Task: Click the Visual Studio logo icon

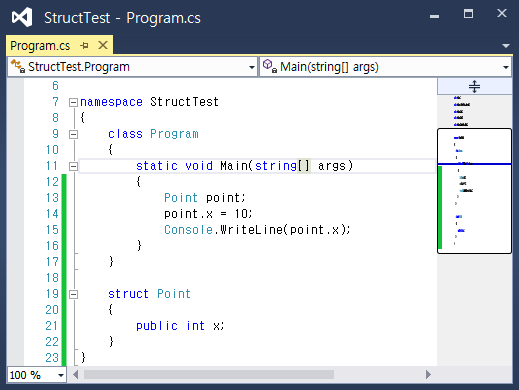Action: pyautogui.click(x=22, y=17)
